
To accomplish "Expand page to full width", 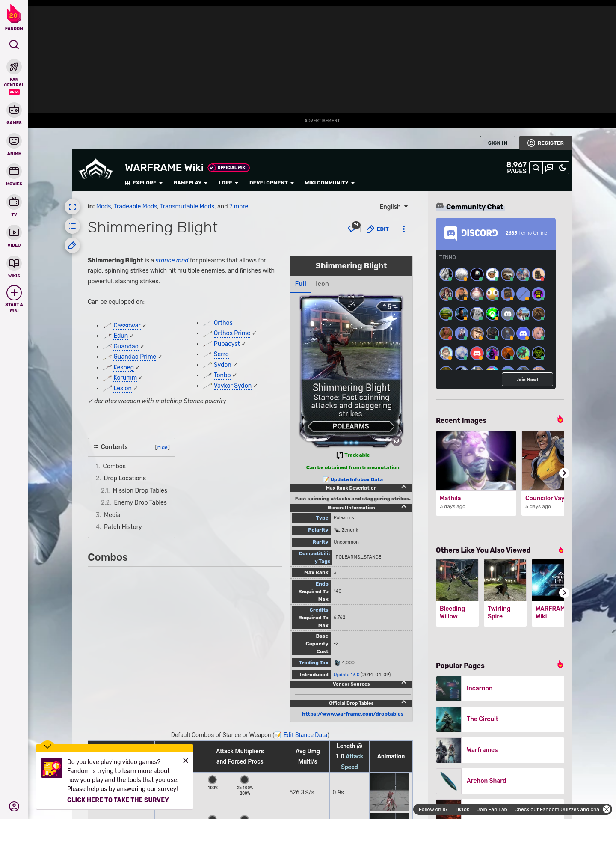I will coord(72,207).
